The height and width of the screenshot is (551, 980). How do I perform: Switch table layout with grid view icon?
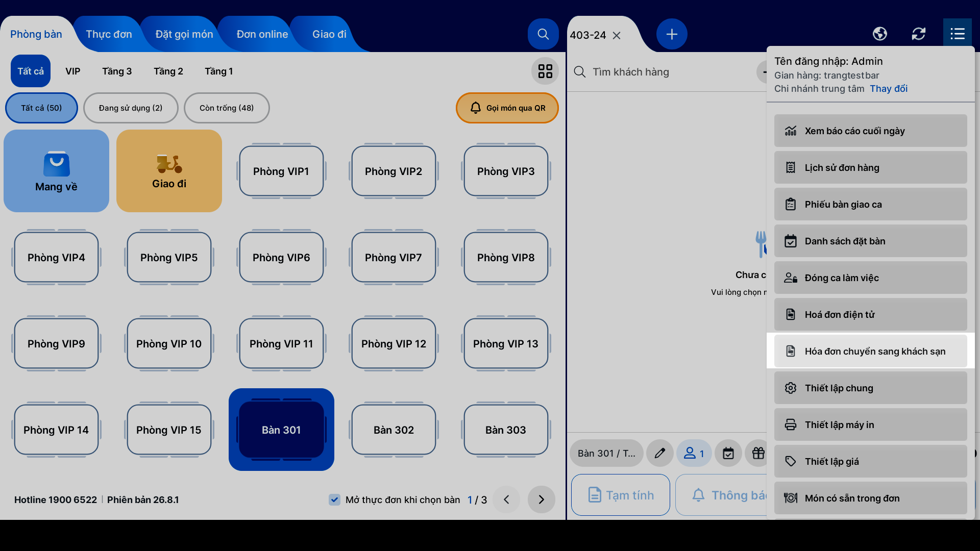point(545,71)
